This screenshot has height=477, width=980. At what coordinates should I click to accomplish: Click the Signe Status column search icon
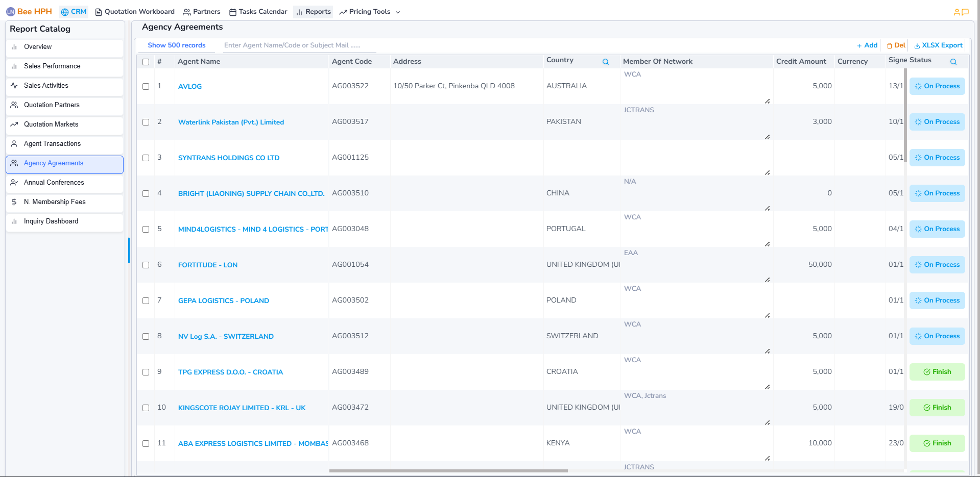(953, 62)
